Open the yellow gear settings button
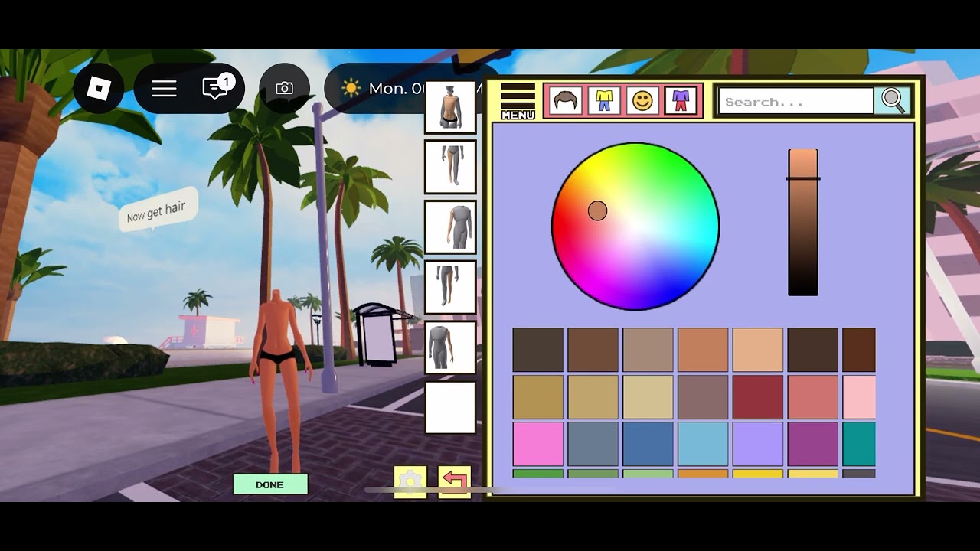980x551 pixels. pos(410,481)
